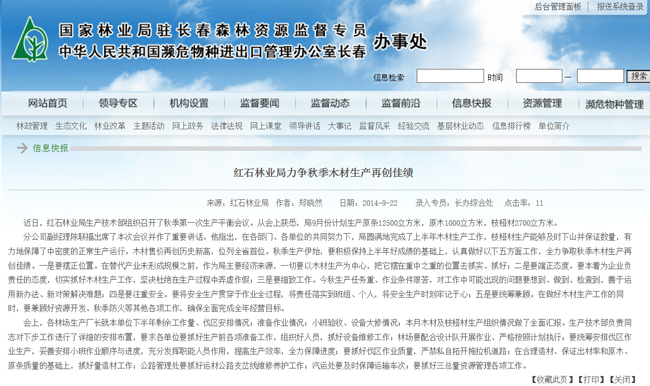Image resolution: width=650 pixels, height=386 pixels.
Task: Focus the end time input field
Action: click(x=600, y=76)
